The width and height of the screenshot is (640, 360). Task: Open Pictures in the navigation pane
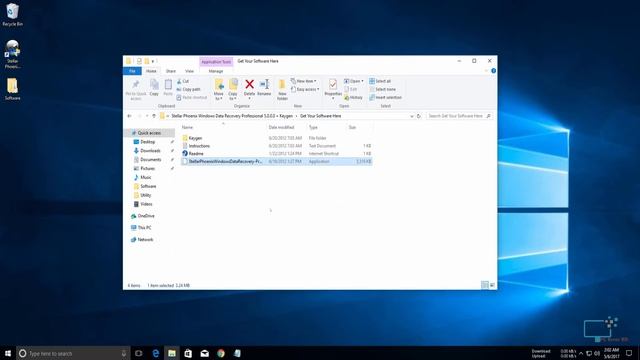(x=147, y=168)
